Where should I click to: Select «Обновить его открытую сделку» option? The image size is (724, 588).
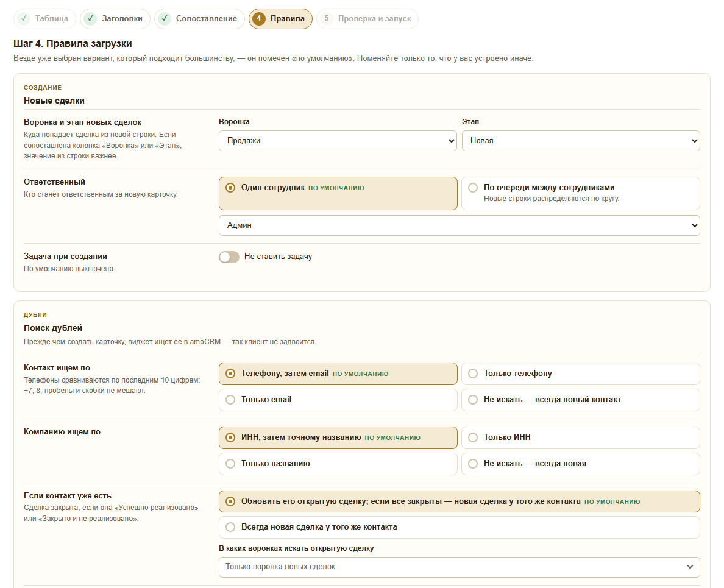click(x=460, y=501)
